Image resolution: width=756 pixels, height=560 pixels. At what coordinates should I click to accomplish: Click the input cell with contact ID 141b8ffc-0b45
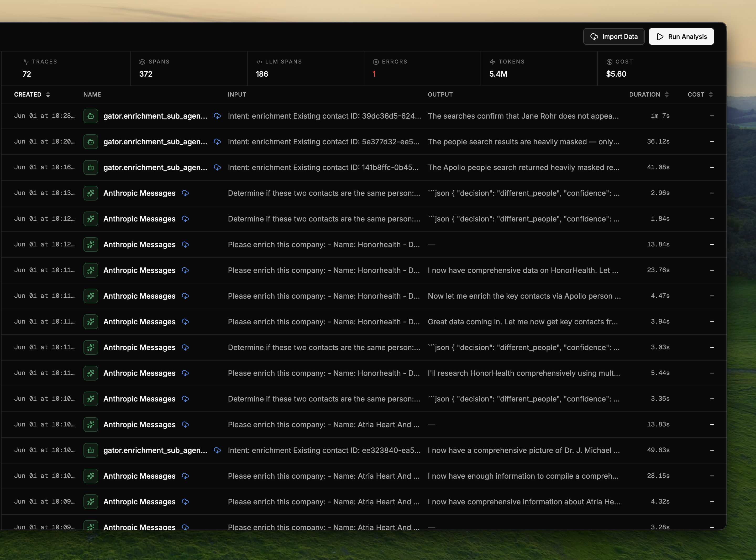pyautogui.click(x=323, y=167)
